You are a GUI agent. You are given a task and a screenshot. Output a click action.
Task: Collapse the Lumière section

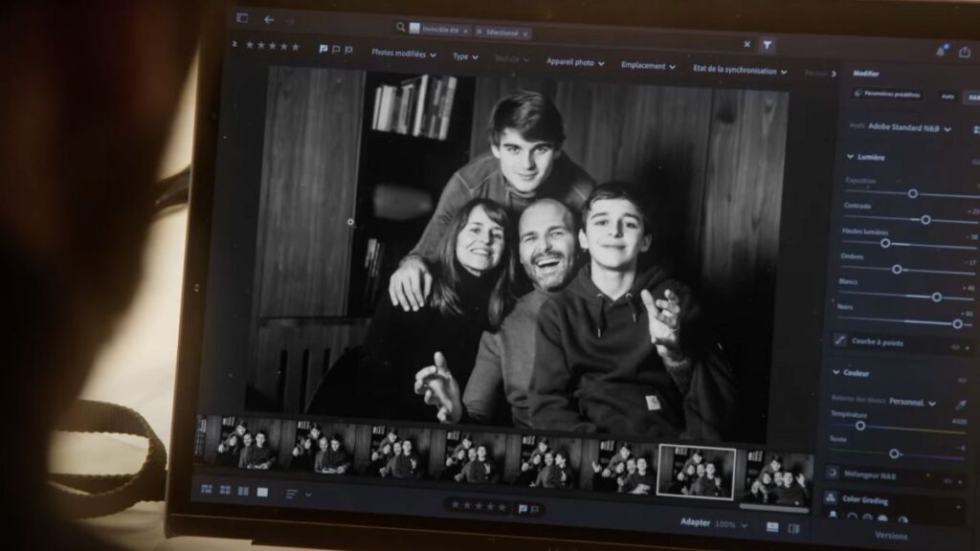[849, 157]
